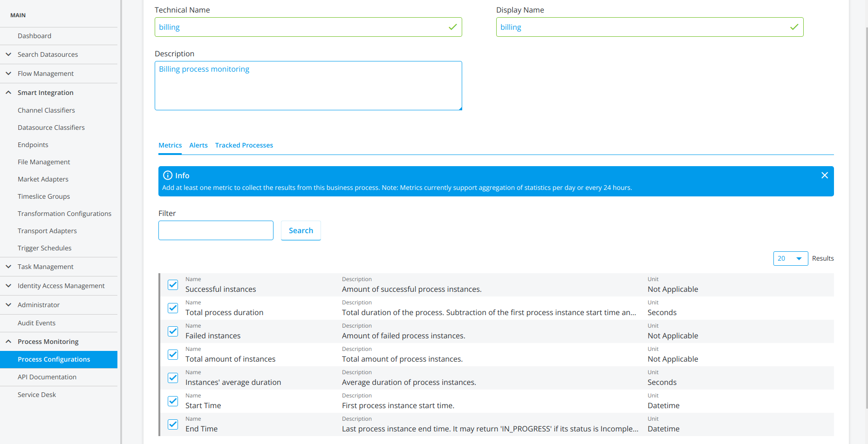Screen dimensions: 868x444
Task: Uncheck the Successful instances metric
Action: 173,285
